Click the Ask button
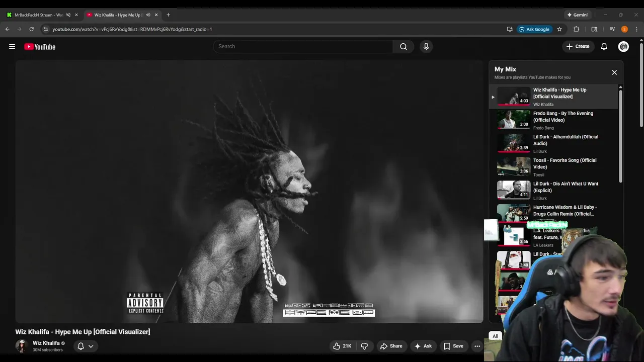The width and height of the screenshot is (644, 362). tap(423, 346)
